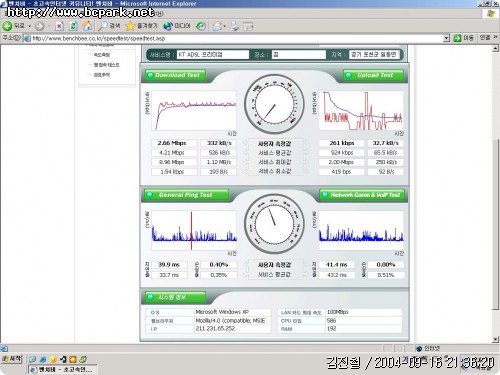Refresh the page with the green refresh icon
The height and width of the screenshot is (375, 500).
coord(73,26)
